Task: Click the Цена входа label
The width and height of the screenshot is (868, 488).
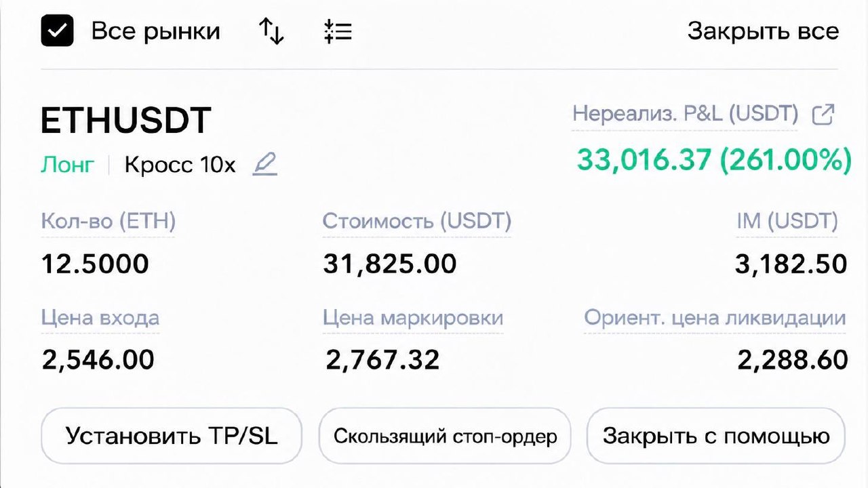Action: (x=100, y=318)
